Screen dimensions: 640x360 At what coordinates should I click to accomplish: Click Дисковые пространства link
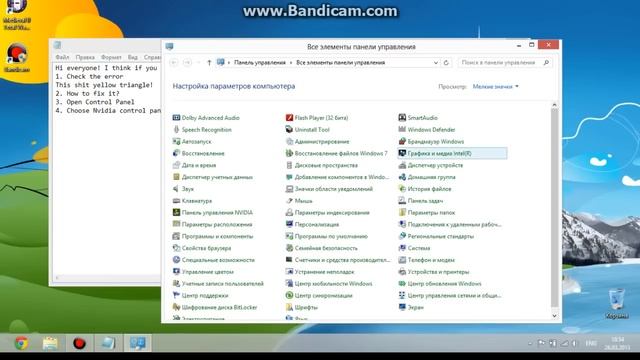(x=326, y=165)
